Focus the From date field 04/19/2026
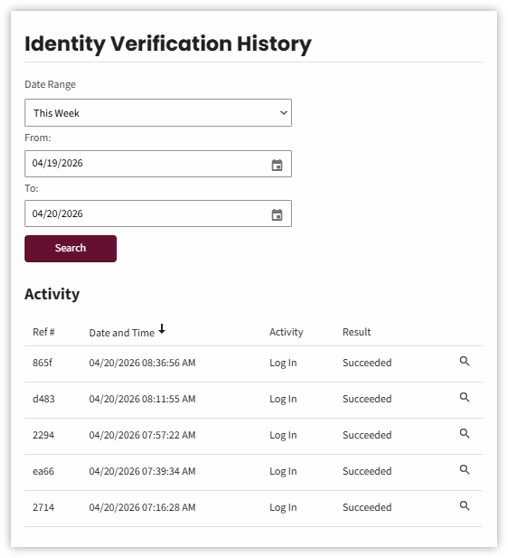 point(158,164)
